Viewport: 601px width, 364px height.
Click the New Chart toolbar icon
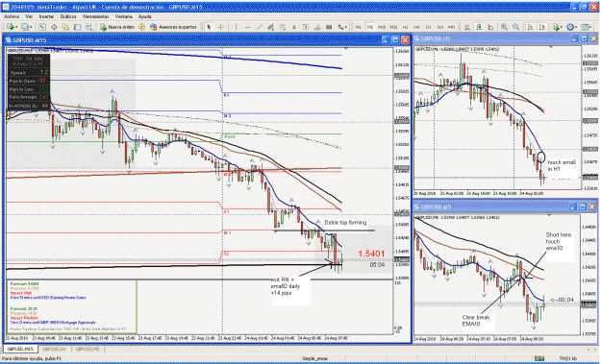(x=11, y=27)
